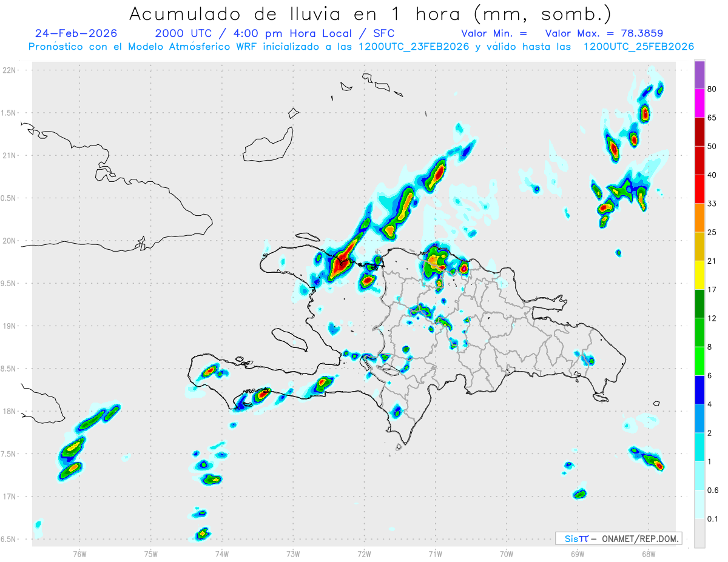Click the legend value '80'
This screenshot has height=562, width=728.
coord(712,89)
